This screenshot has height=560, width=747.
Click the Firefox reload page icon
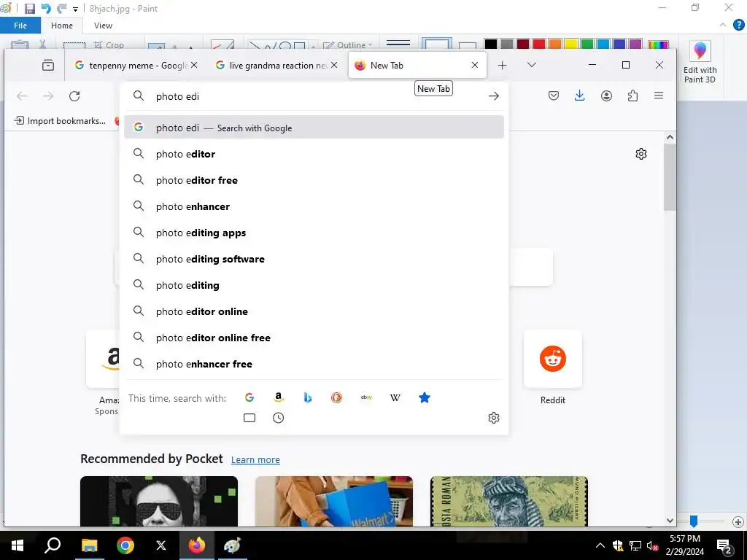coord(74,96)
